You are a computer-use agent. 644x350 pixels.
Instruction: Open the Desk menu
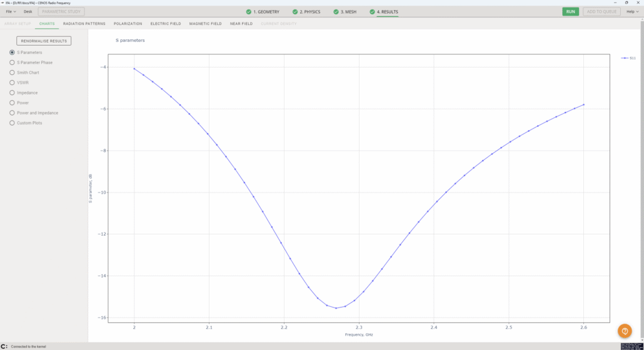click(x=28, y=12)
